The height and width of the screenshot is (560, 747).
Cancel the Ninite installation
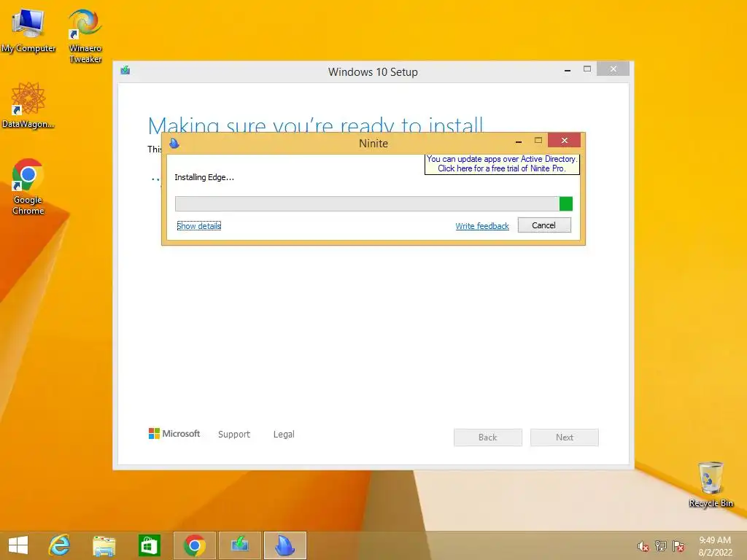544,225
